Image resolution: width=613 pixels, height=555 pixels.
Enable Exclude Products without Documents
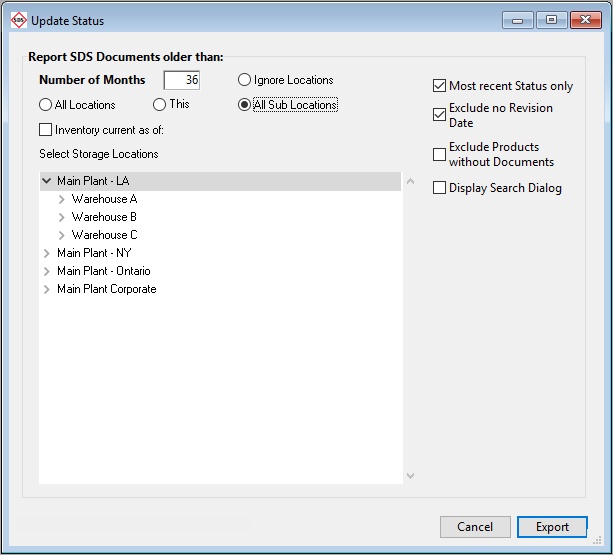pos(439,154)
